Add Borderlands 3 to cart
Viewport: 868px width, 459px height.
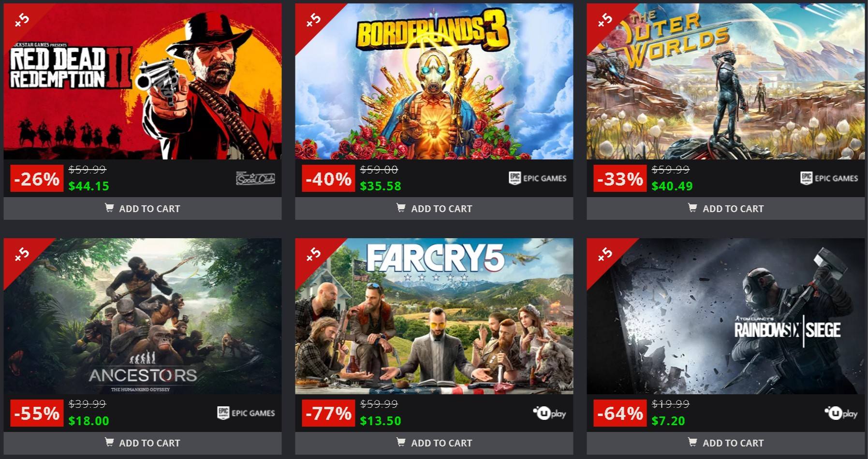[434, 208]
